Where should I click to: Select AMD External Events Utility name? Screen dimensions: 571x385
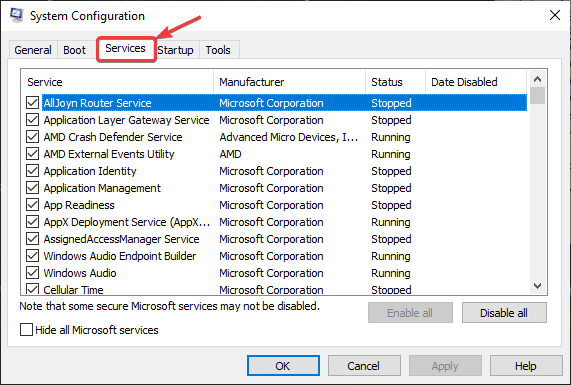pos(109,154)
